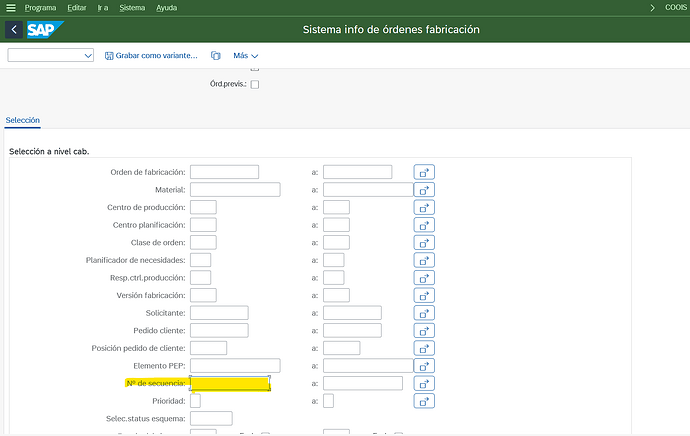Open multiple selection for Material row
The image size is (690, 436).
click(x=424, y=190)
